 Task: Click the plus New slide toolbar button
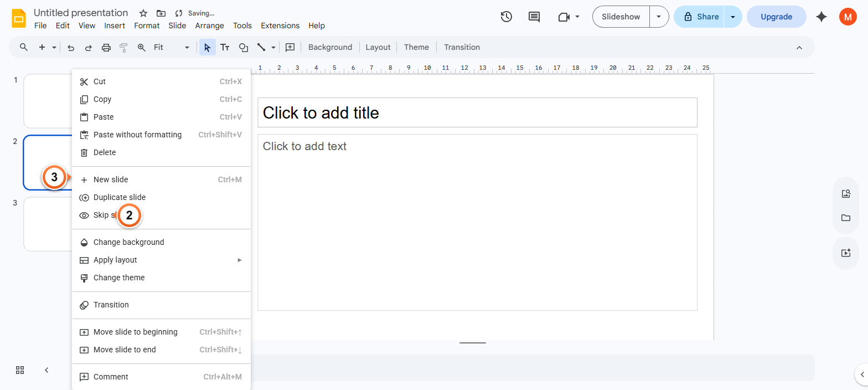point(42,48)
